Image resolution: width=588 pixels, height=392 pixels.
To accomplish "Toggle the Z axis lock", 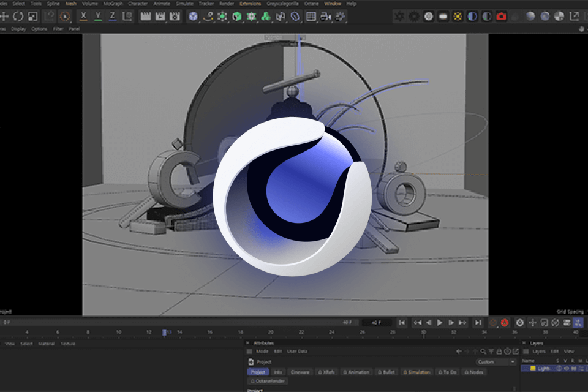I will [x=112, y=16].
